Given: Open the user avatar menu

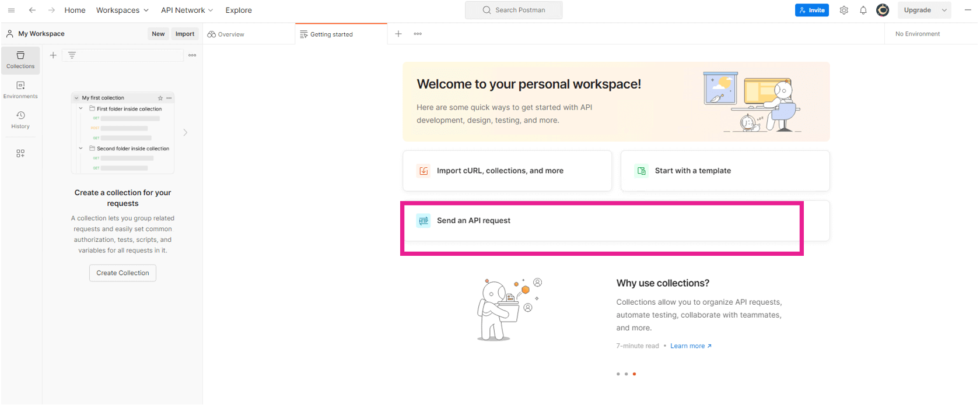Looking at the screenshot, I should click(883, 10).
